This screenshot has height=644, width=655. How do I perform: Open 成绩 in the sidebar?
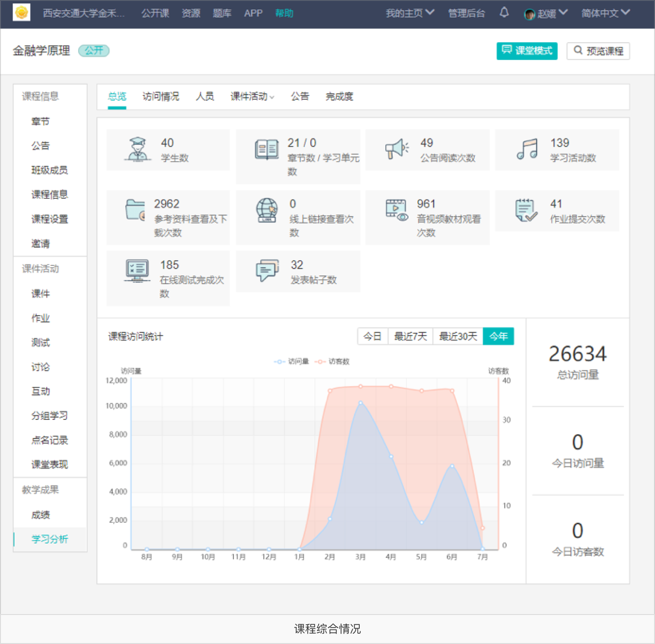pyautogui.click(x=41, y=515)
